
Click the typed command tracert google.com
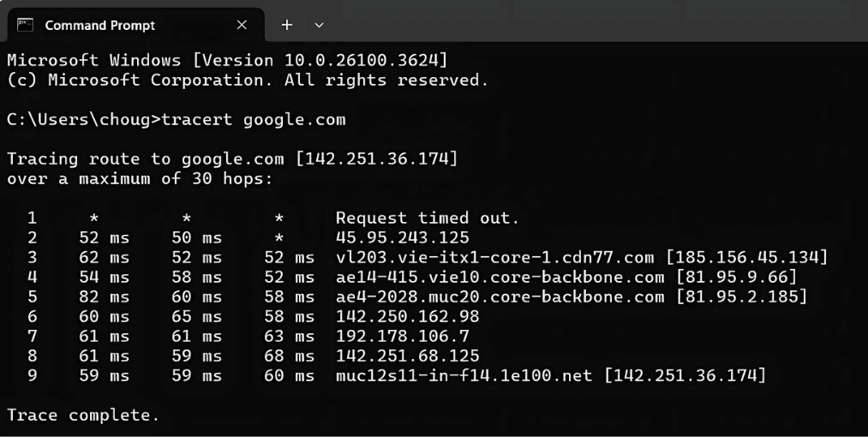(254, 119)
